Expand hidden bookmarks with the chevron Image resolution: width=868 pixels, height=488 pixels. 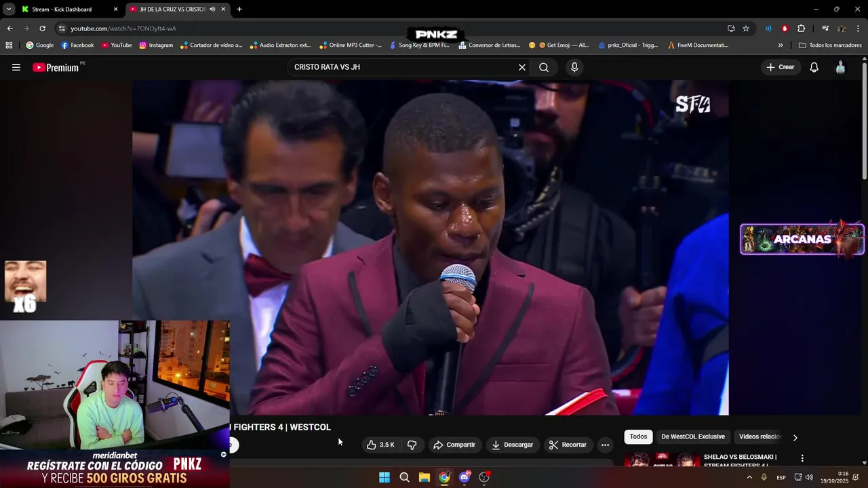tap(781, 45)
